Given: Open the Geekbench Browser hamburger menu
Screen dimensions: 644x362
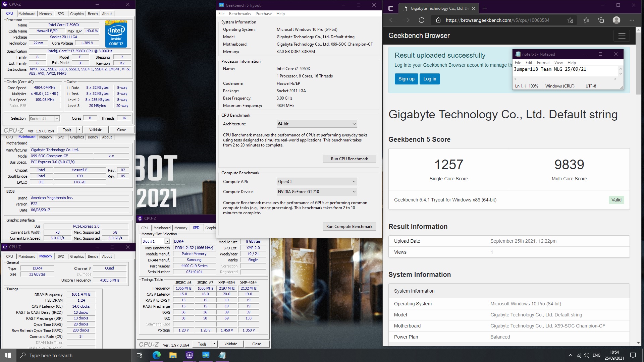Looking at the screenshot, I should [x=622, y=36].
